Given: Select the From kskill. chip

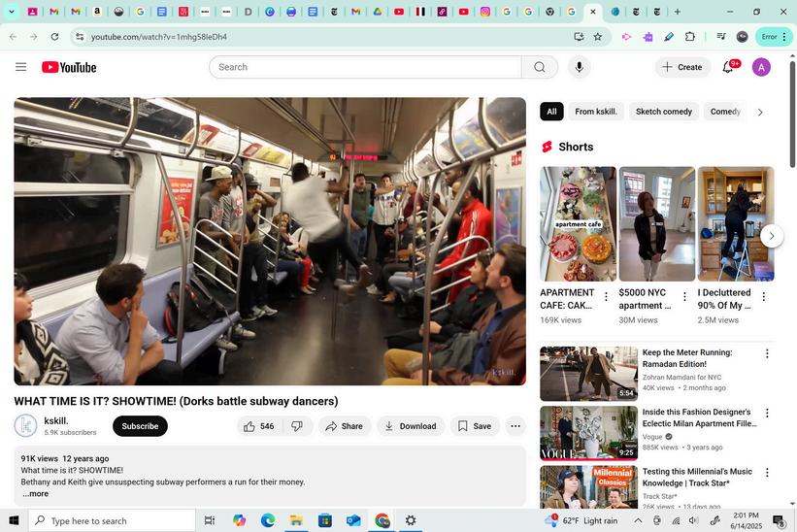Looking at the screenshot, I should [x=596, y=112].
